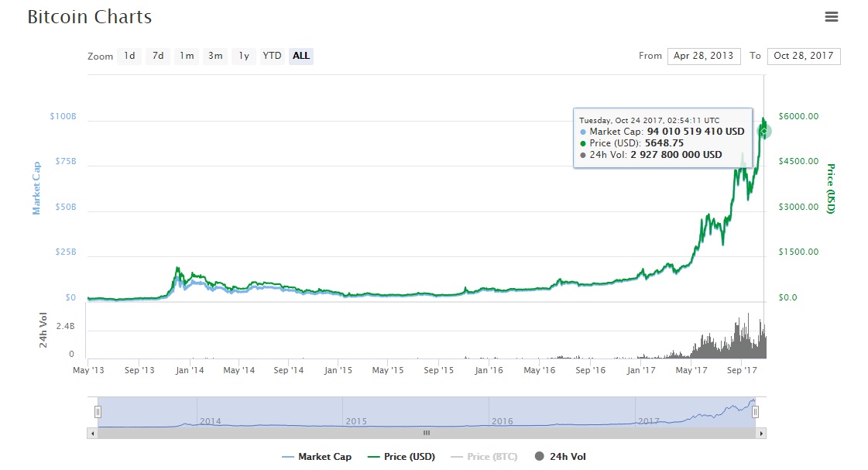Click the From date field

[704, 56]
